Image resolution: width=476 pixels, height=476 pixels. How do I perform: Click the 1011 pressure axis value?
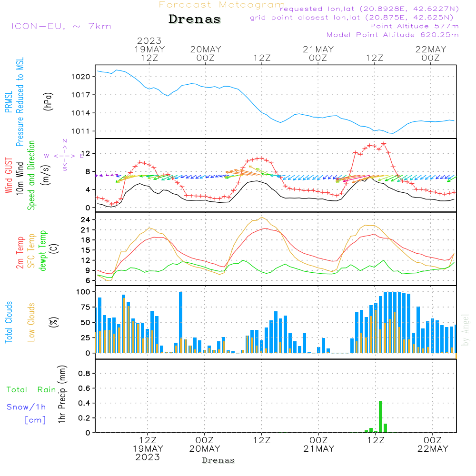81,131
